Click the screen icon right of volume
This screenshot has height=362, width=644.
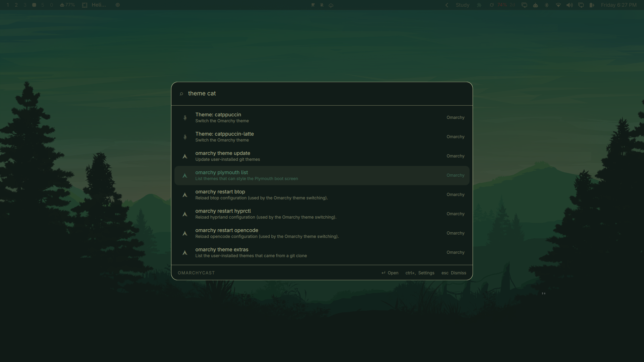(x=581, y=5)
